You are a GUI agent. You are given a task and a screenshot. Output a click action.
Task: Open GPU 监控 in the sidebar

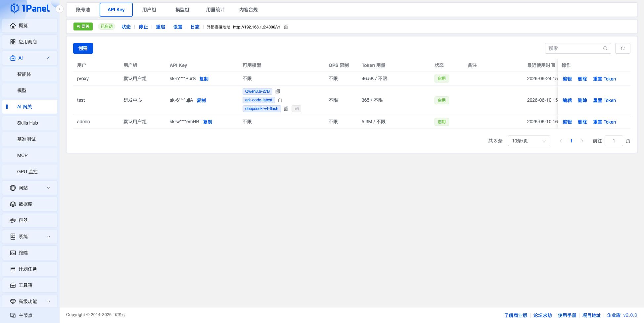click(30, 172)
